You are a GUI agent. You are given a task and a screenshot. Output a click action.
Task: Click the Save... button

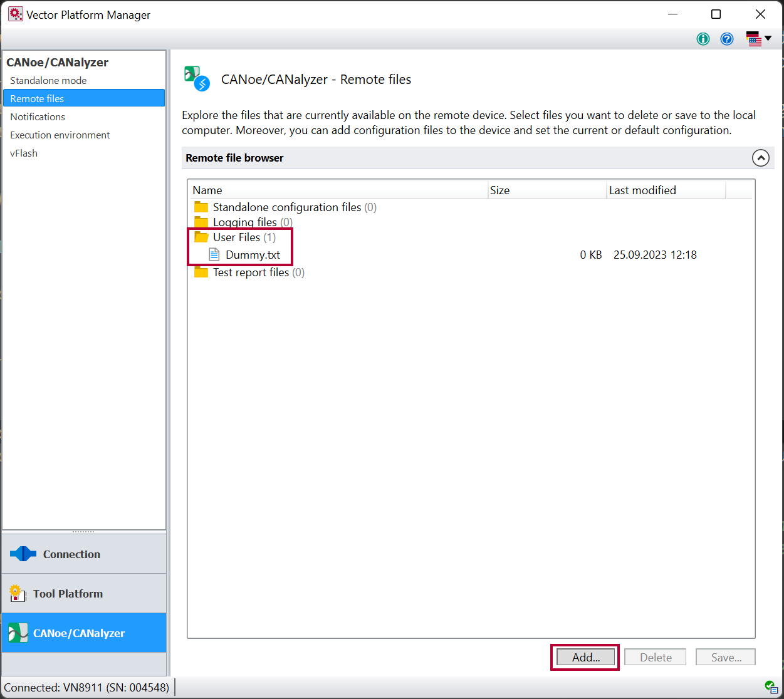point(726,657)
